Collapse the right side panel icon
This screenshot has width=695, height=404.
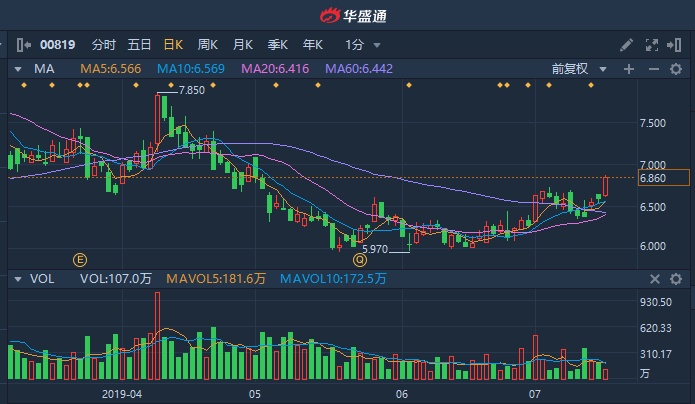pos(674,45)
